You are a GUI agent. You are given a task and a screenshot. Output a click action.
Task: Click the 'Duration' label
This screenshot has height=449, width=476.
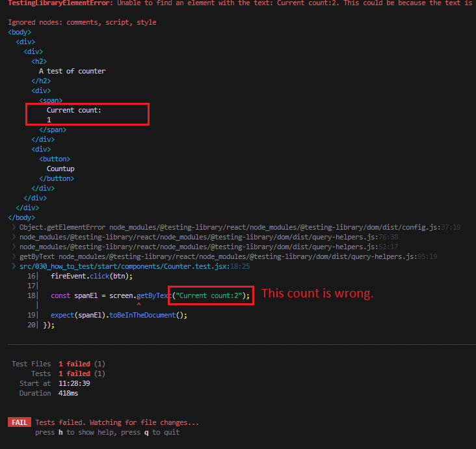pos(35,394)
